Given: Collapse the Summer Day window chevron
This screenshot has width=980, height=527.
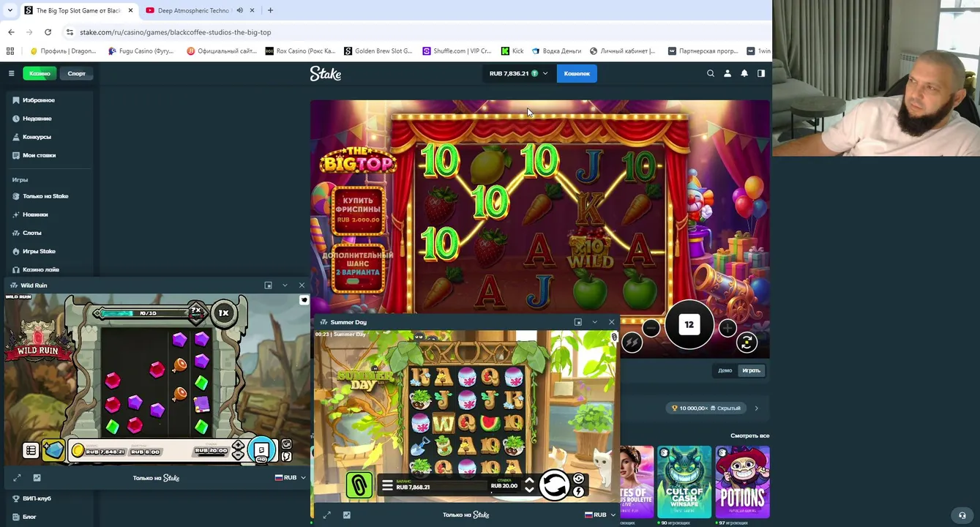Looking at the screenshot, I should (595, 322).
